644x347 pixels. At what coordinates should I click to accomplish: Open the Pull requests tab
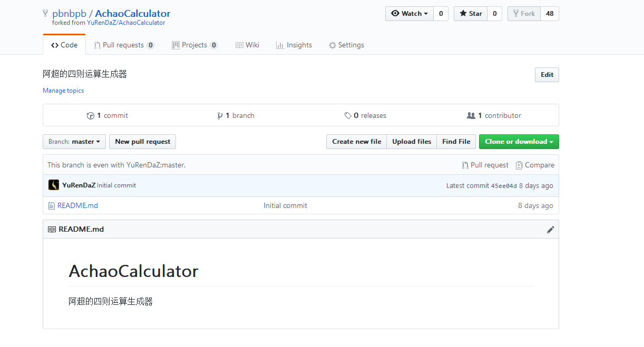(x=124, y=45)
